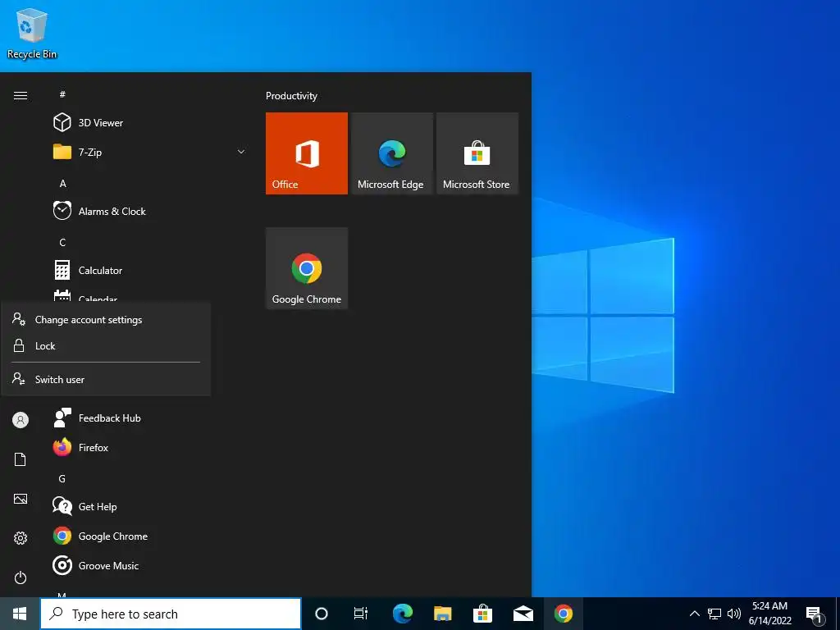Open Alarms & Clock app
The height and width of the screenshot is (630, 840).
click(x=150, y=211)
